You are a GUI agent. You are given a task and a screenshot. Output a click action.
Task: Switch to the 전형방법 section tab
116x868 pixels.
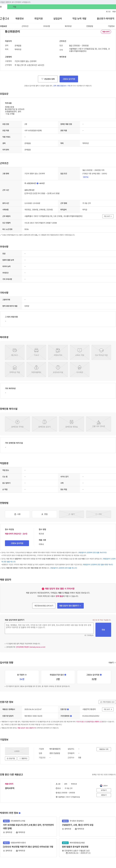tap(90, 26)
